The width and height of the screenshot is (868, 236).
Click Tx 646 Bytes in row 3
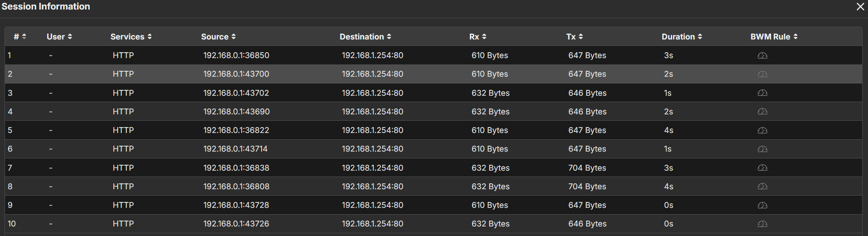point(587,93)
